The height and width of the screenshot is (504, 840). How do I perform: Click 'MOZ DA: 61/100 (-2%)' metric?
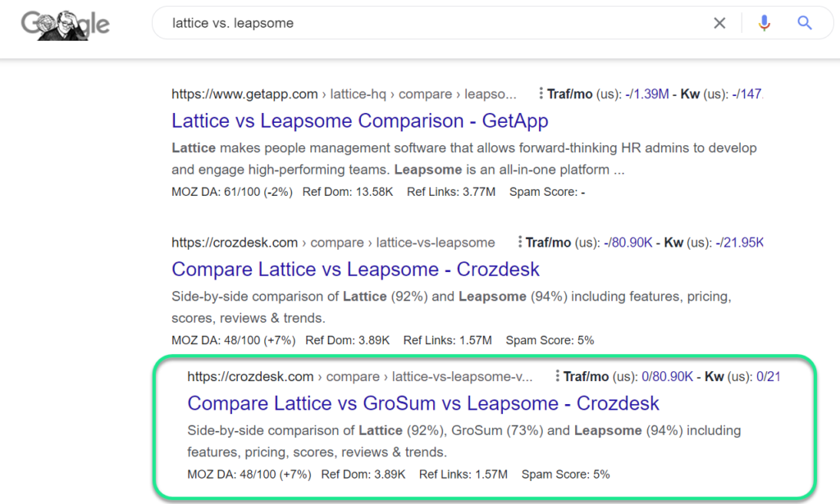pos(232,192)
